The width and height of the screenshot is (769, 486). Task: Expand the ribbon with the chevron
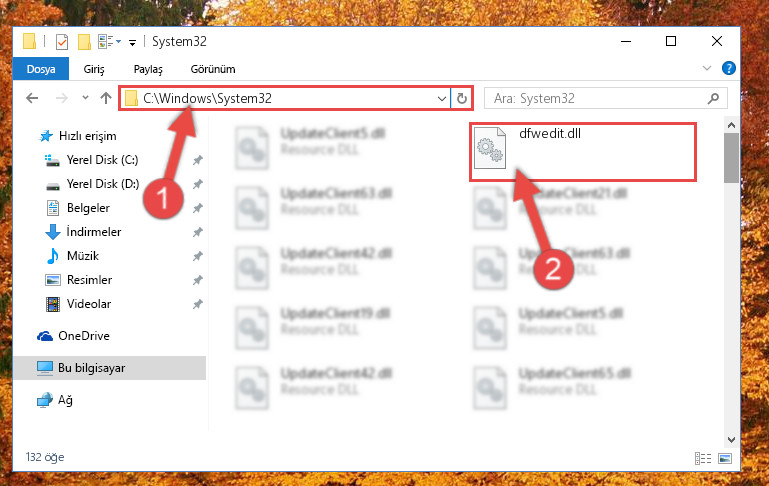click(707, 68)
